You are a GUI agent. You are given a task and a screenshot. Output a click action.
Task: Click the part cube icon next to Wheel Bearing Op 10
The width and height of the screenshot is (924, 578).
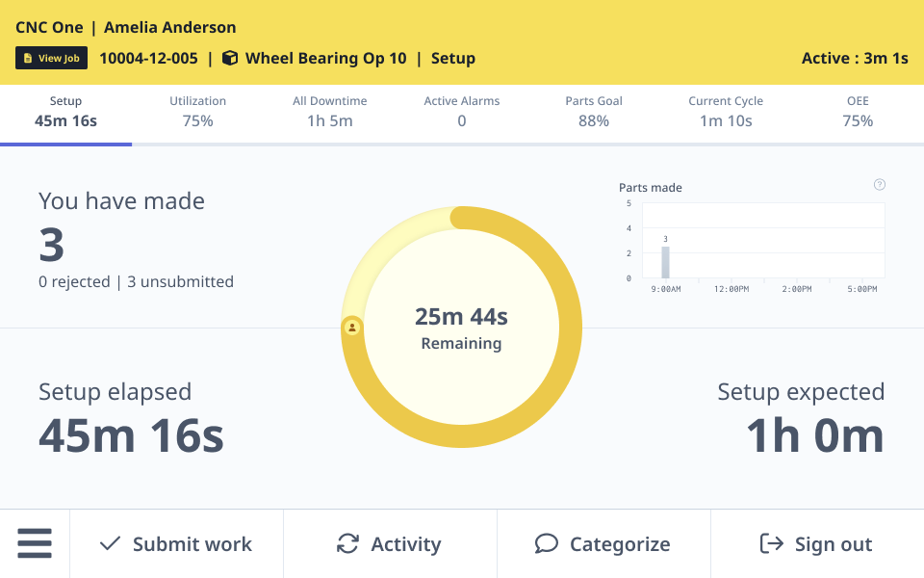click(228, 58)
